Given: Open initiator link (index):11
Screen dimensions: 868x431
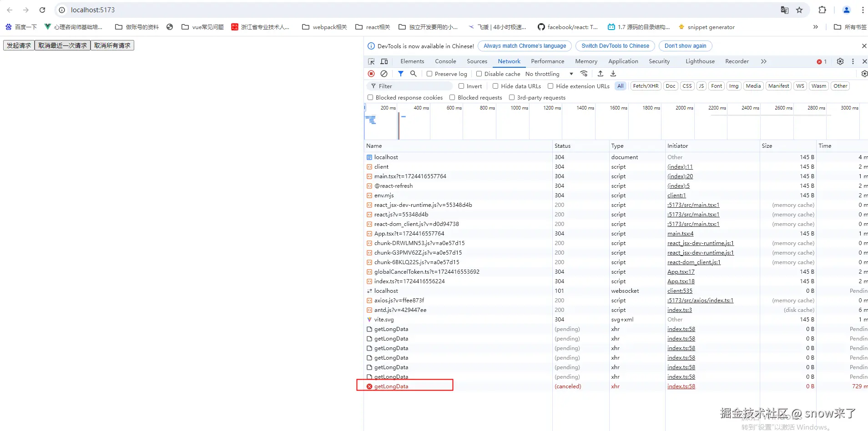Looking at the screenshot, I should pyautogui.click(x=680, y=167).
